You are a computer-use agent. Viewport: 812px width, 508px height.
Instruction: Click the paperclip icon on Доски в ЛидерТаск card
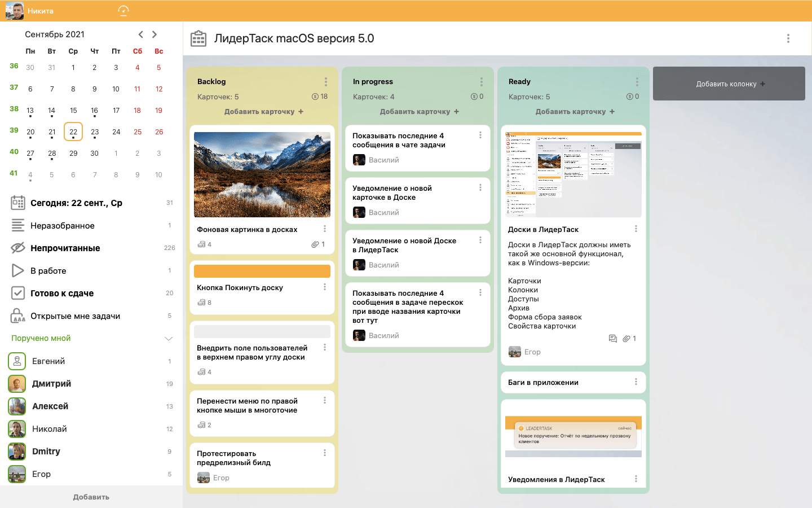pos(626,339)
